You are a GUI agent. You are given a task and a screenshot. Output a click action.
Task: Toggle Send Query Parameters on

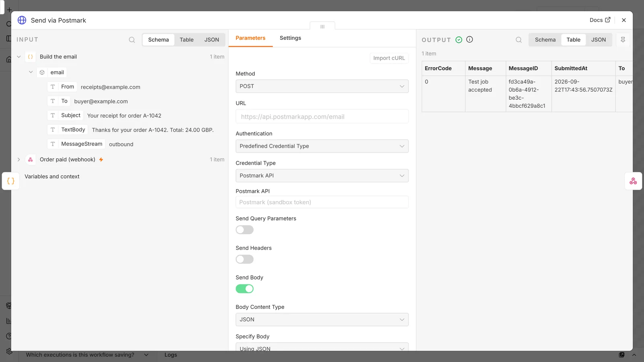(245, 230)
